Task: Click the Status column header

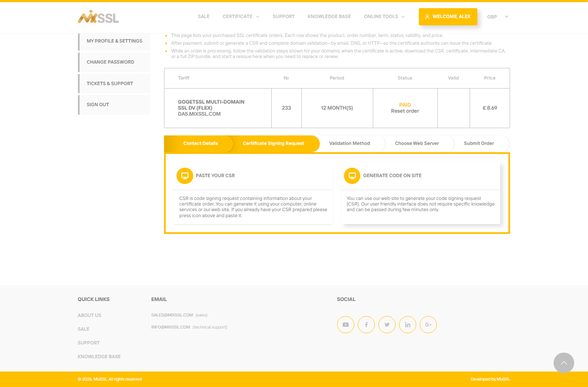Action: pyautogui.click(x=405, y=78)
